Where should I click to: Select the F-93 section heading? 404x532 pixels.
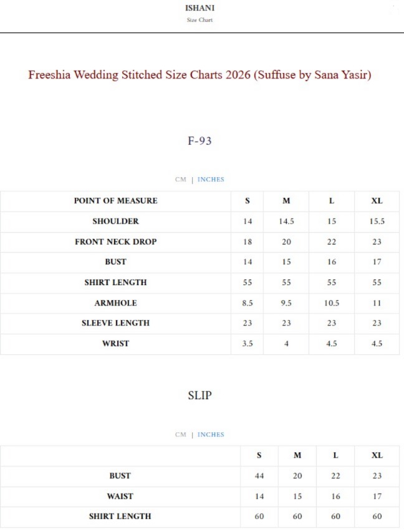pos(200,141)
